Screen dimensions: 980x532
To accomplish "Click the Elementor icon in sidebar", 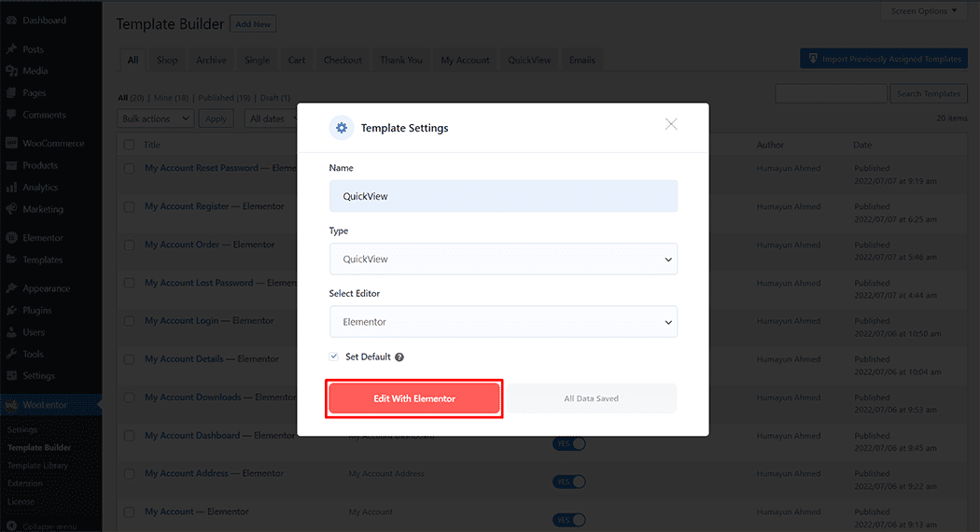I will click(11, 238).
